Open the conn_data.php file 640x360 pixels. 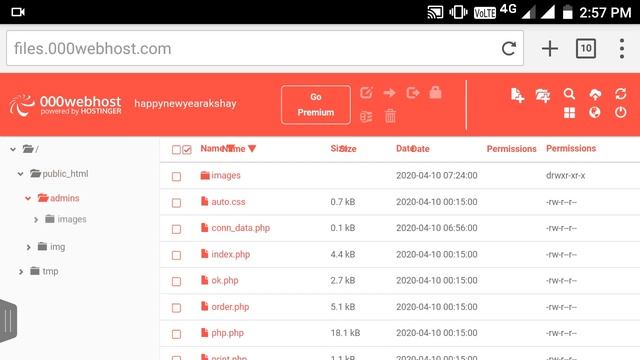tap(240, 228)
